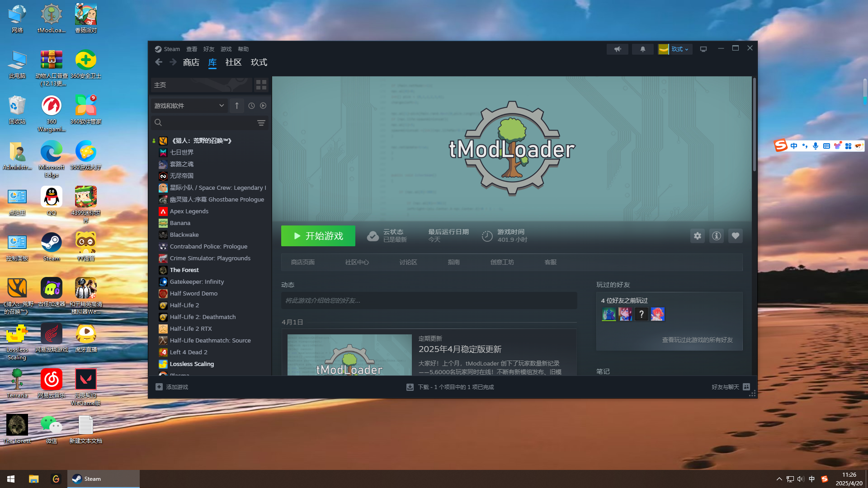
Task: Click the library search magnifier icon
Action: [x=158, y=122]
